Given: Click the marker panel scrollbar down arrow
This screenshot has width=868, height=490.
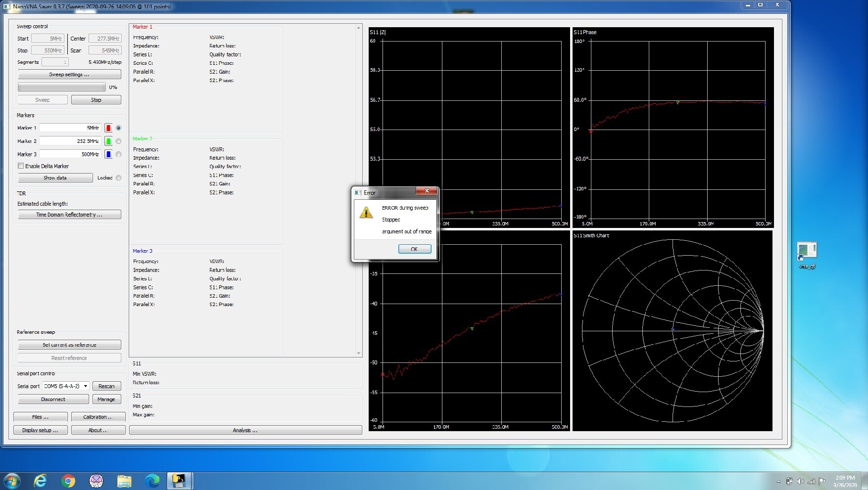Looking at the screenshot, I should 359,353.
